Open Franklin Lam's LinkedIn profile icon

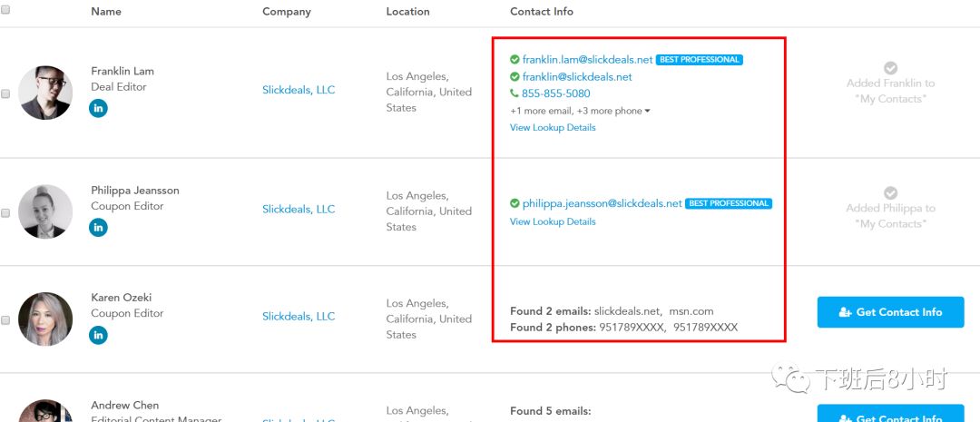tap(98, 108)
